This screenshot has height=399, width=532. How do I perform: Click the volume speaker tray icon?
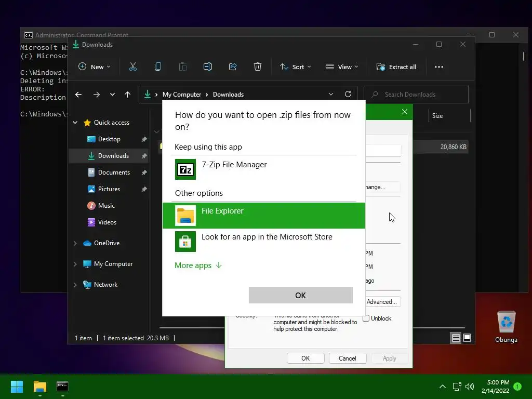coord(470,387)
